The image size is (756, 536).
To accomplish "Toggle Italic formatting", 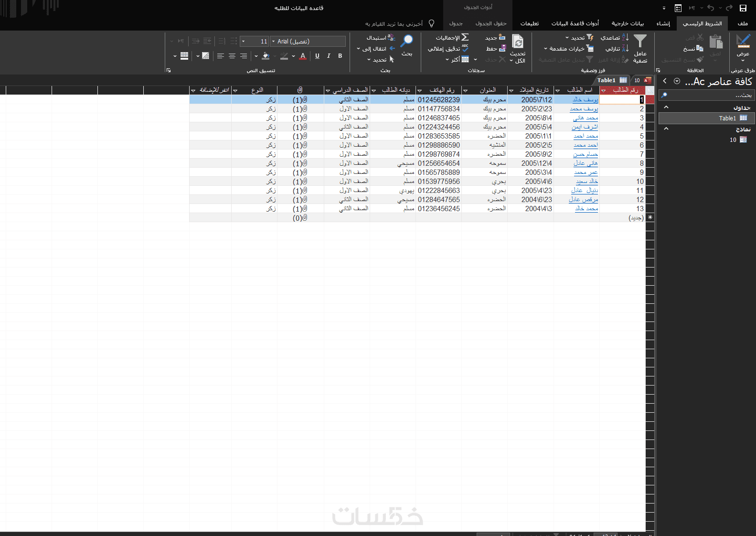I will pyautogui.click(x=329, y=56).
